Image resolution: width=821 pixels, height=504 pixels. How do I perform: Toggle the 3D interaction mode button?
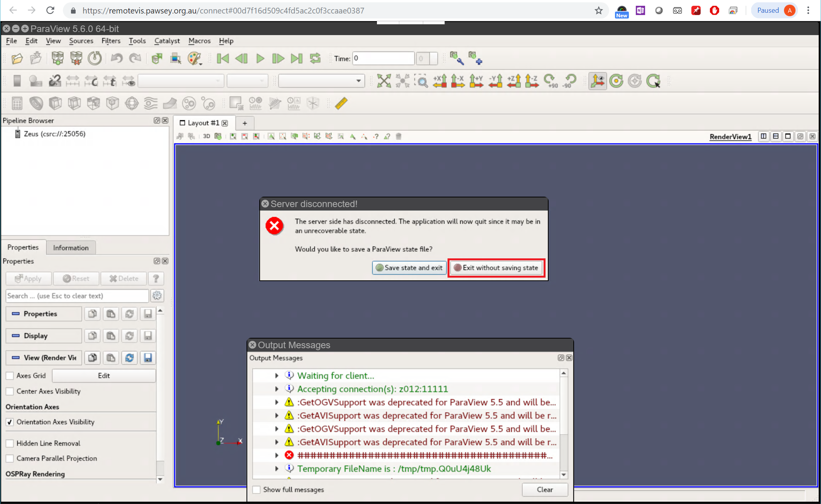pos(206,136)
